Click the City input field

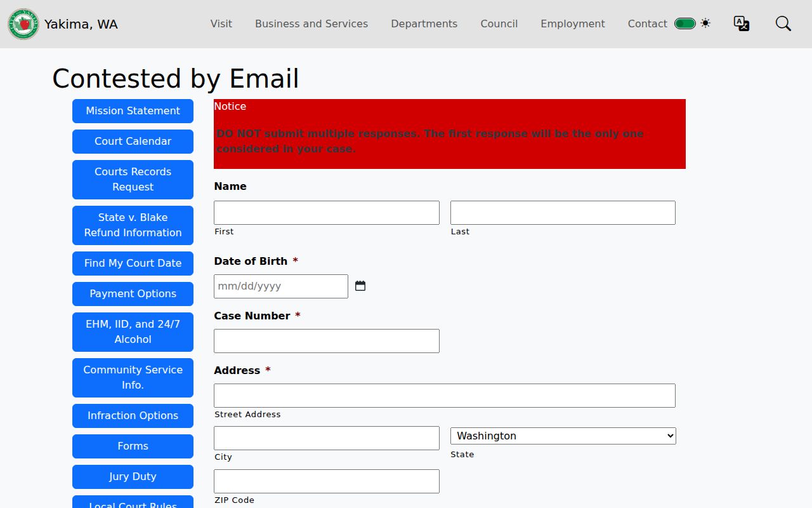point(327,438)
